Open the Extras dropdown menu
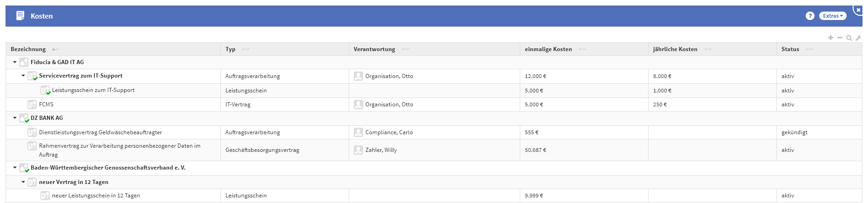This screenshot has width=868, height=203. (832, 16)
